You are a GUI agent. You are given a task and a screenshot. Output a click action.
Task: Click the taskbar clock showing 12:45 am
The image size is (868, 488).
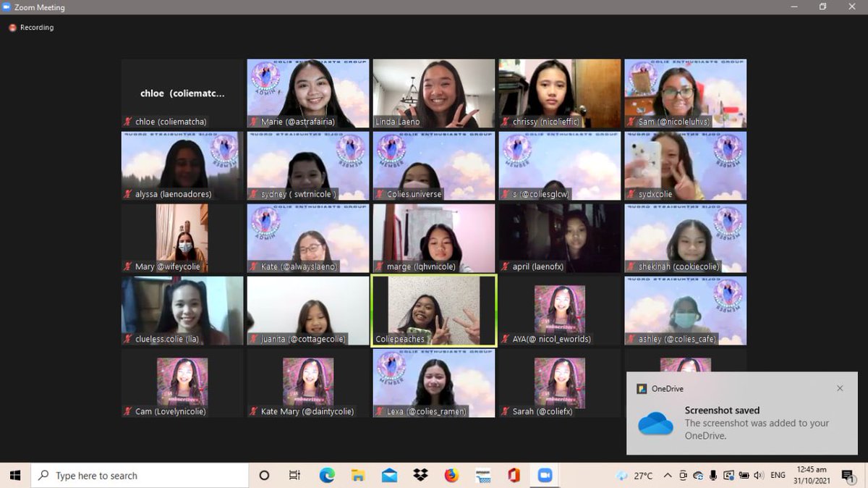811,475
